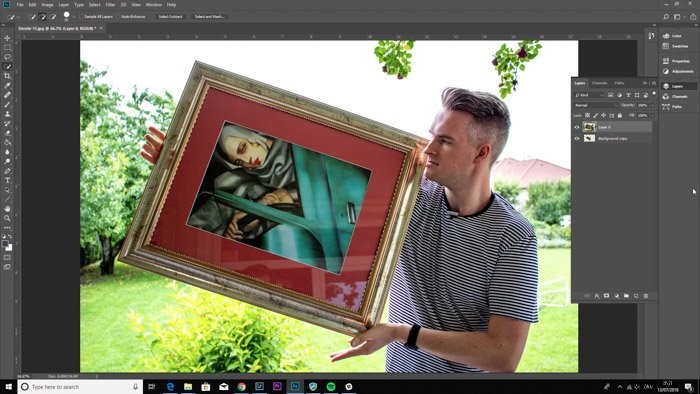
Task: Open the Opacity slider dropdown arrow
Action: click(x=652, y=105)
